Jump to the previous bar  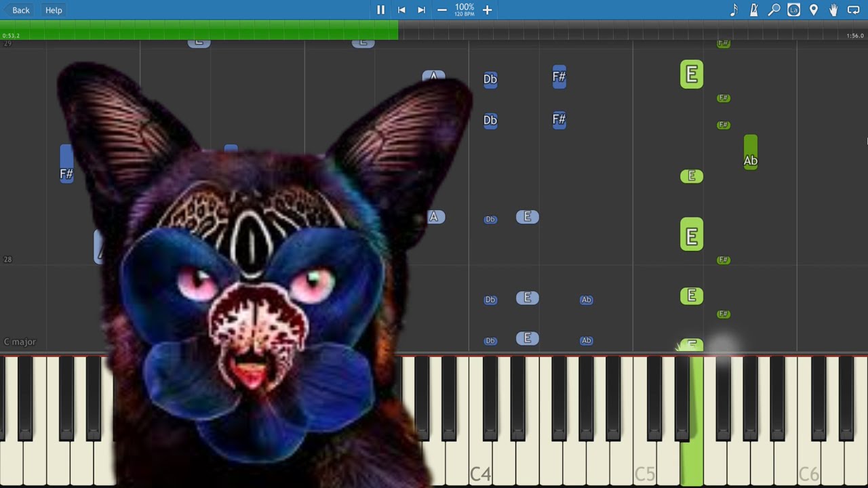(x=401, y=10)
